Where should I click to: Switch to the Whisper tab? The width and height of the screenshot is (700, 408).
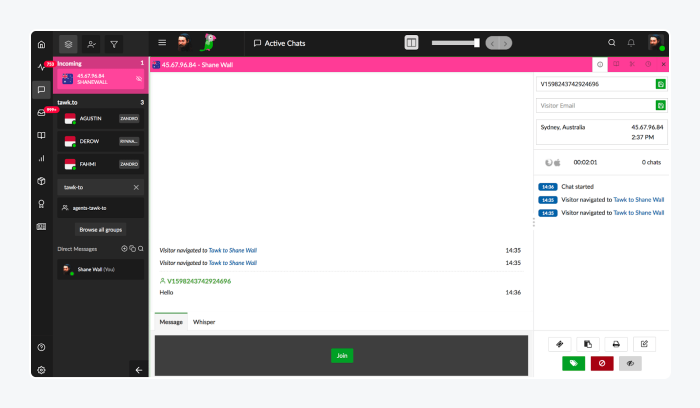pos(204,322)
